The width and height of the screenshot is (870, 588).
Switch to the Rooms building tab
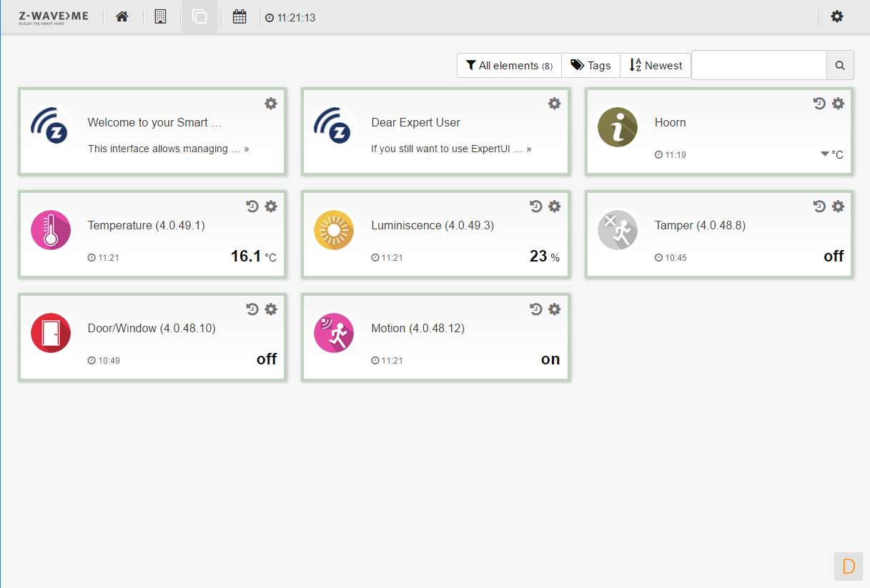click(x=160, y=16)
